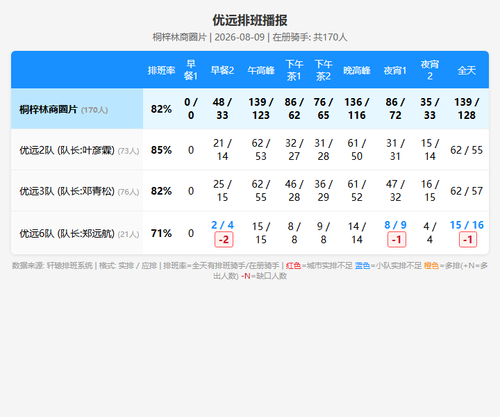Click the 夜宵1 column header

pyautogui.click(x=395, y=70)
